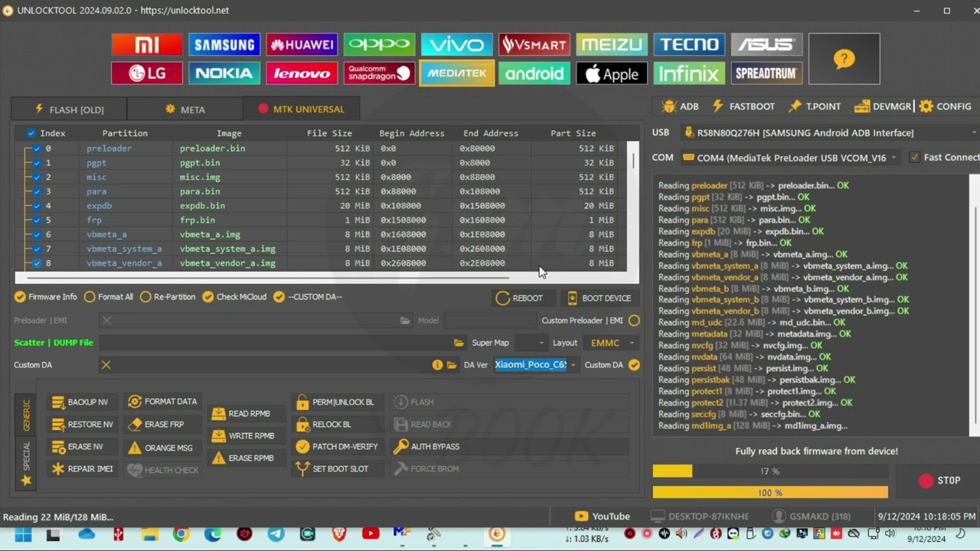The image size is (980, 551).
Task: Open the Layout EMMC dropdown
Action: pos(610,343)
